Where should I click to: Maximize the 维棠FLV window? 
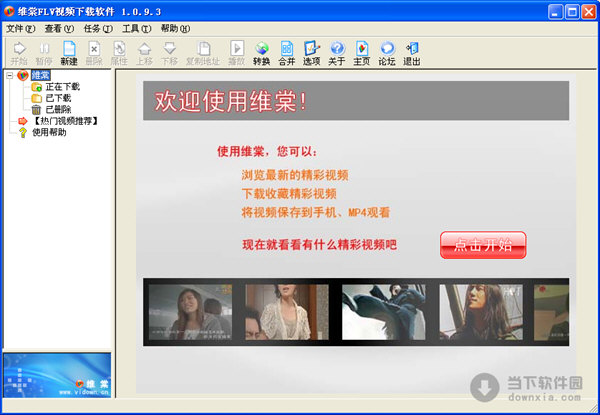pos(572,12)
